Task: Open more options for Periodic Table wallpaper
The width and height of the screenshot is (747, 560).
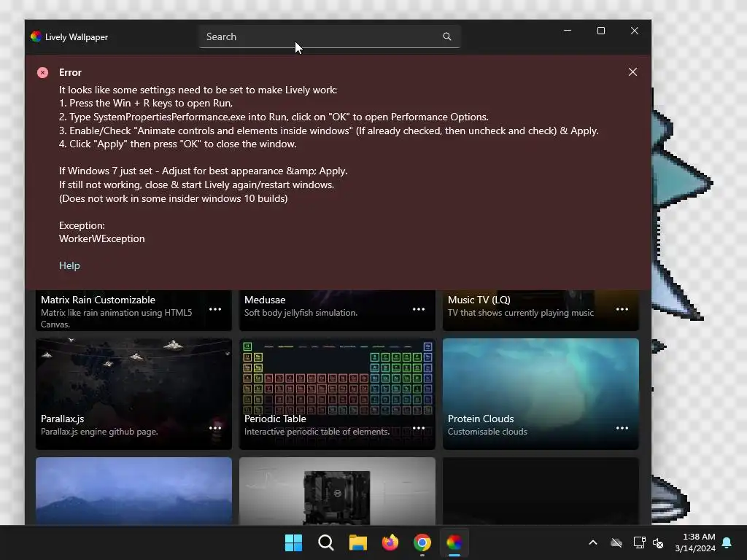Action: click(x=419, y=428)
